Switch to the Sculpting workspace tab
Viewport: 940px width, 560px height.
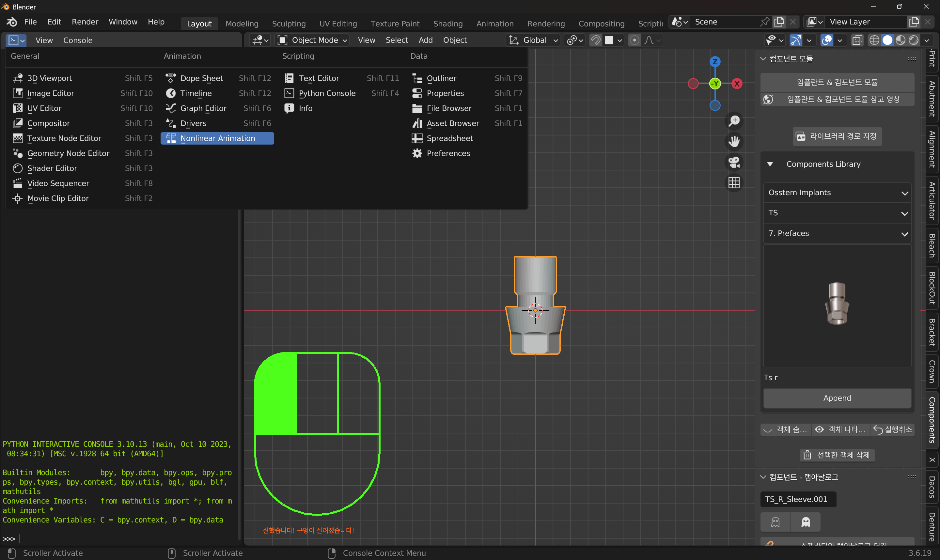tap(289, 23)
